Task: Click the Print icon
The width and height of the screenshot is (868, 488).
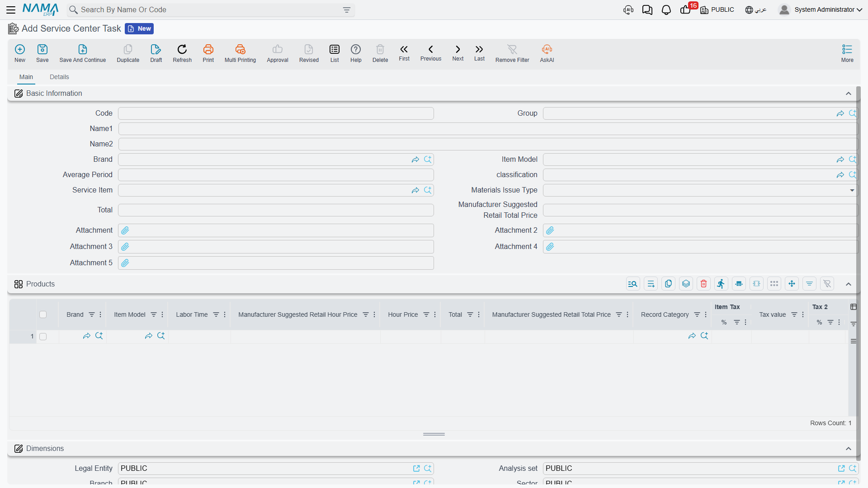Action: [x=208, y=53]
